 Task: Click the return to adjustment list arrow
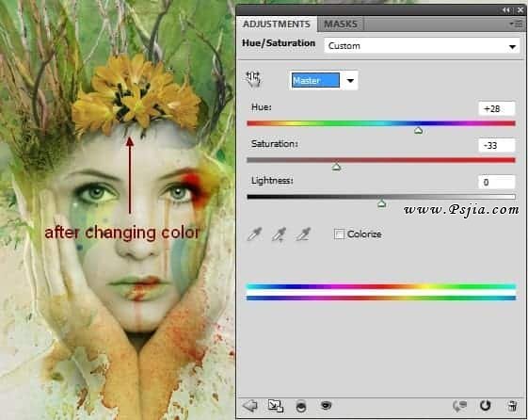point(250,406)
